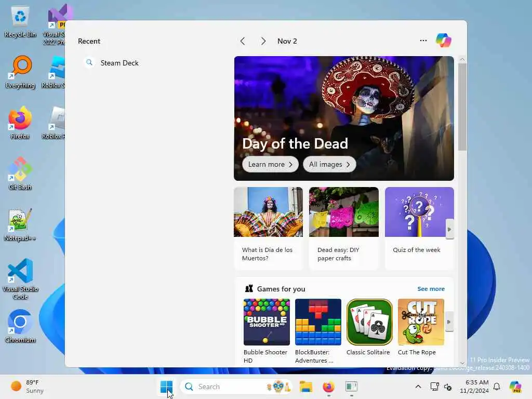Open File Explorer from taskbar
The image size is (532, 399).
[305, 387]
